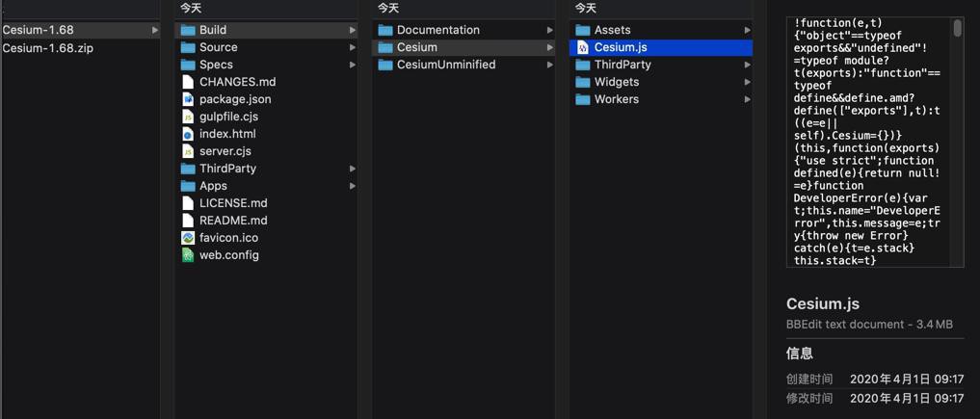Viewport: 980px width, 419px height.
Task: Click the index.html file icon
Action: 188,134
